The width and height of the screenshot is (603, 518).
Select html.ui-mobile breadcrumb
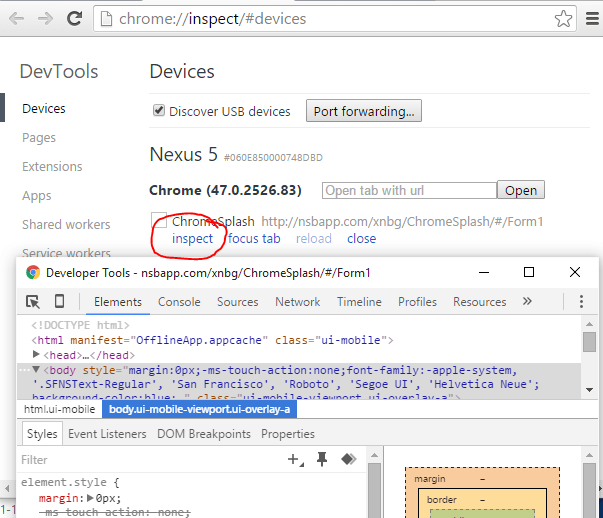60,409
